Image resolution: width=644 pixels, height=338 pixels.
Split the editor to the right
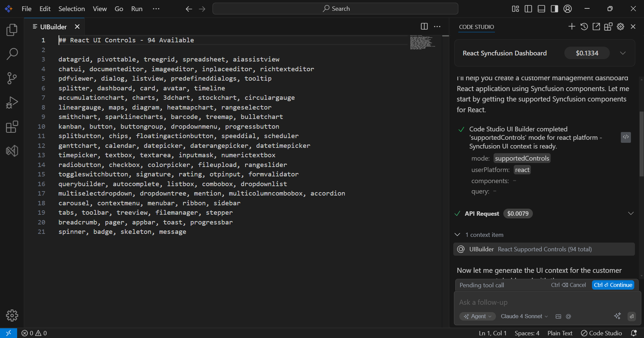pyautogui.click(x=424, y=27)
